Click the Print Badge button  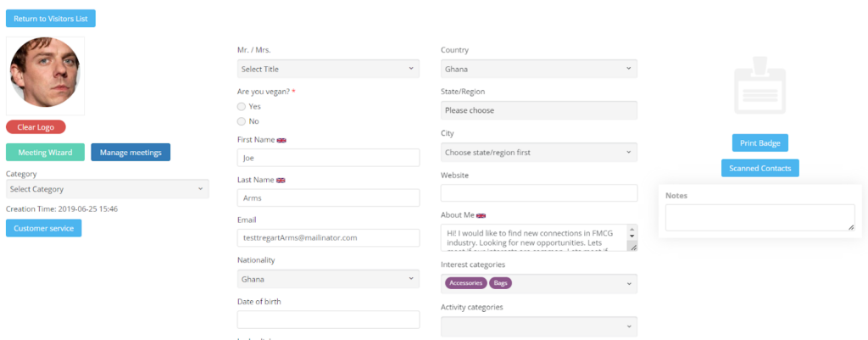760,142
